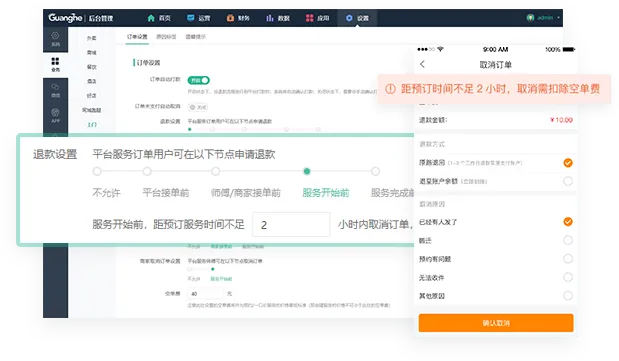Image resolution: width=619 pixels, height=361 pixels.
Task: Click the 9:00 AM phone clock
Action: tap(495, 49)
